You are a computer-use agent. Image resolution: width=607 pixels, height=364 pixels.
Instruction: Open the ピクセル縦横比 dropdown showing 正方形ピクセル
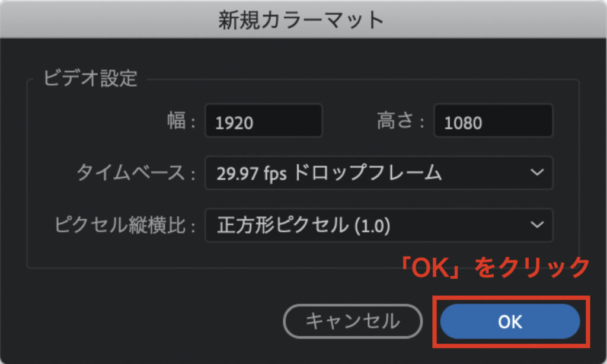(379, 225)
